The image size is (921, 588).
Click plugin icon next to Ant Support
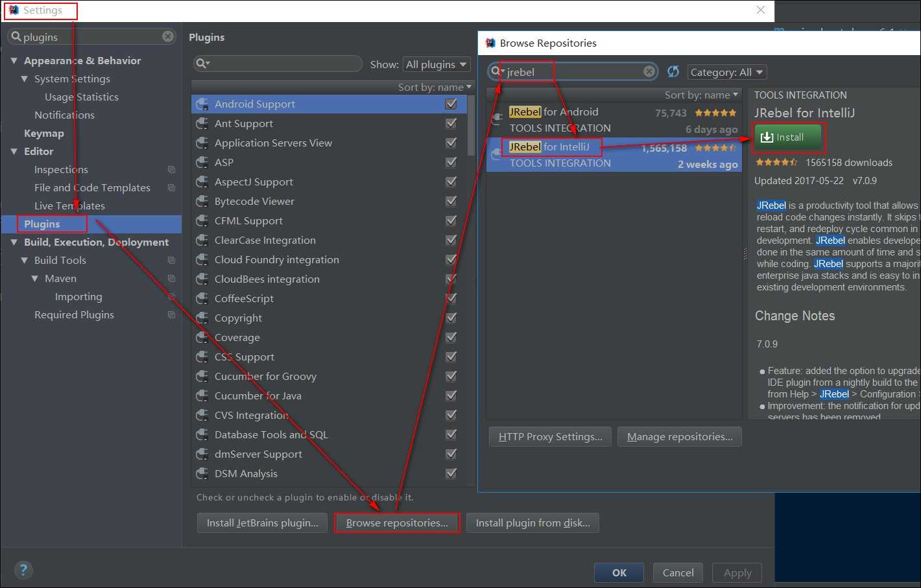point(202,123)
